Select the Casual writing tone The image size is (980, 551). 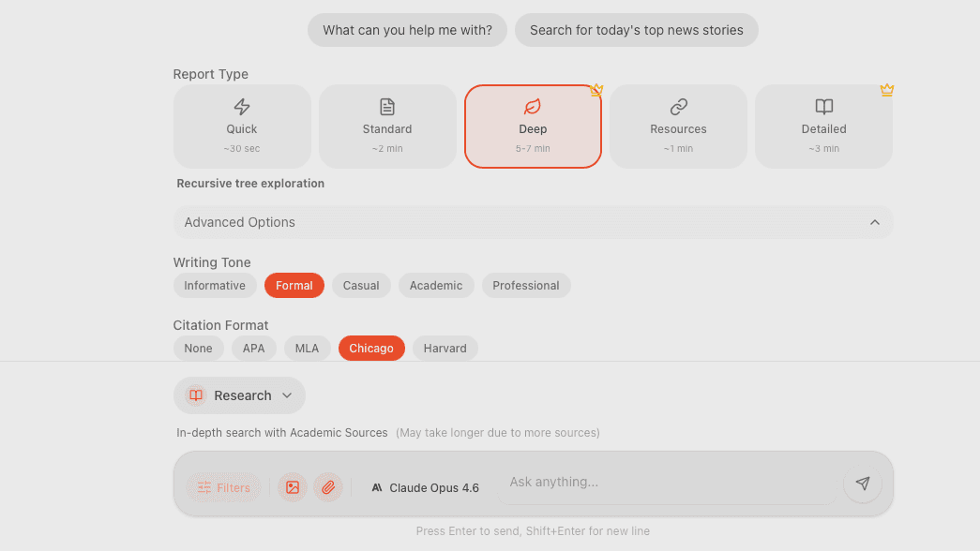[x=361, y=286]
